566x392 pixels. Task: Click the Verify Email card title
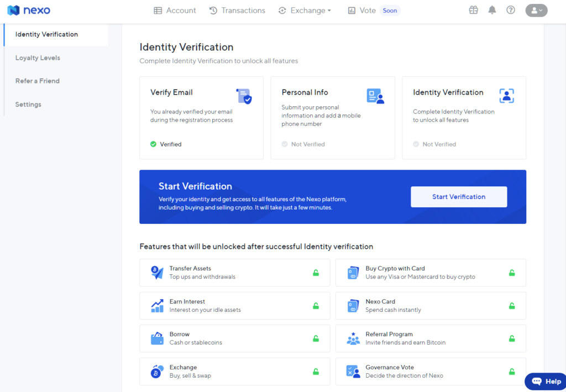171,92
